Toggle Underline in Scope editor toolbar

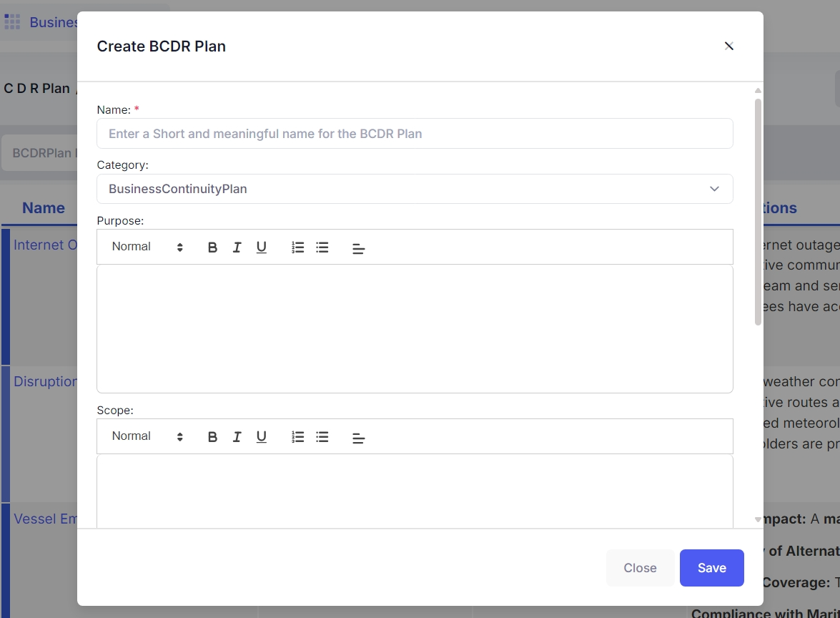(262, 437)
